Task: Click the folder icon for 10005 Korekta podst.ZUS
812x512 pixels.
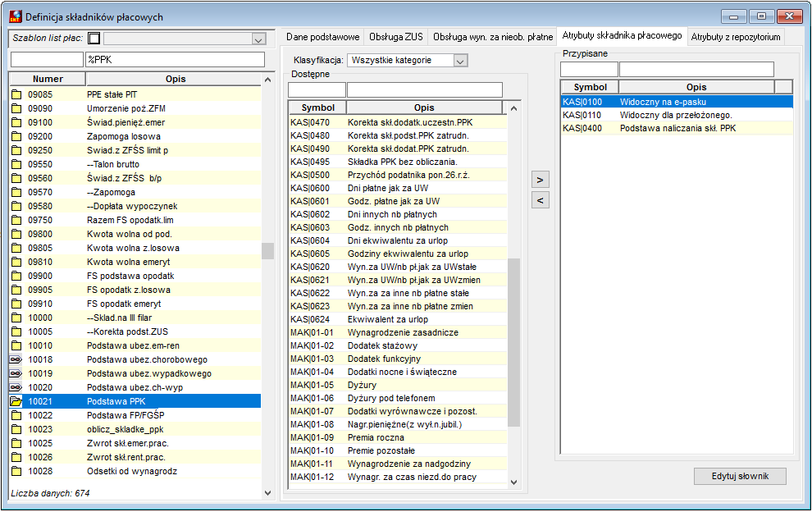Action: point(16,332)
